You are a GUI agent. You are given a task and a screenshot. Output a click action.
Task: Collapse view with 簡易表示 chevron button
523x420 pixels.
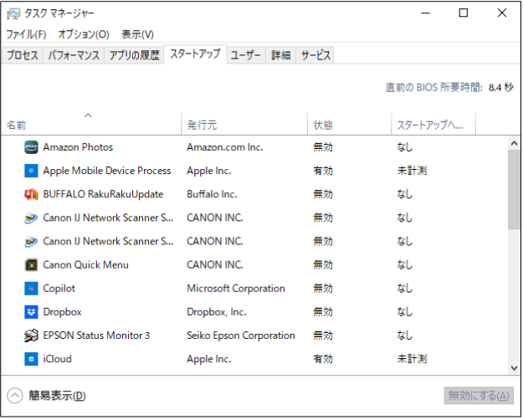coord(15,396)
